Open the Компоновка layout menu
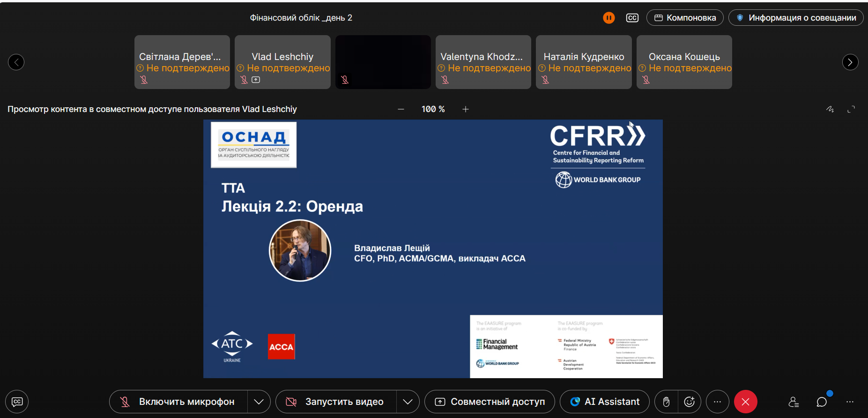The width and height of the screenshot is (868, 418). pos(685,18)
